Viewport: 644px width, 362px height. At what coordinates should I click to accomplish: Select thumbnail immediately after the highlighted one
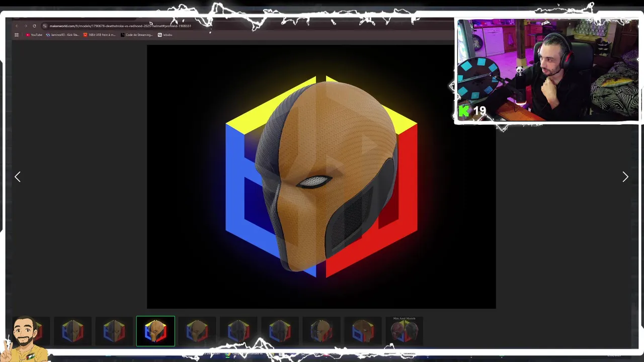tap(197, 331)
